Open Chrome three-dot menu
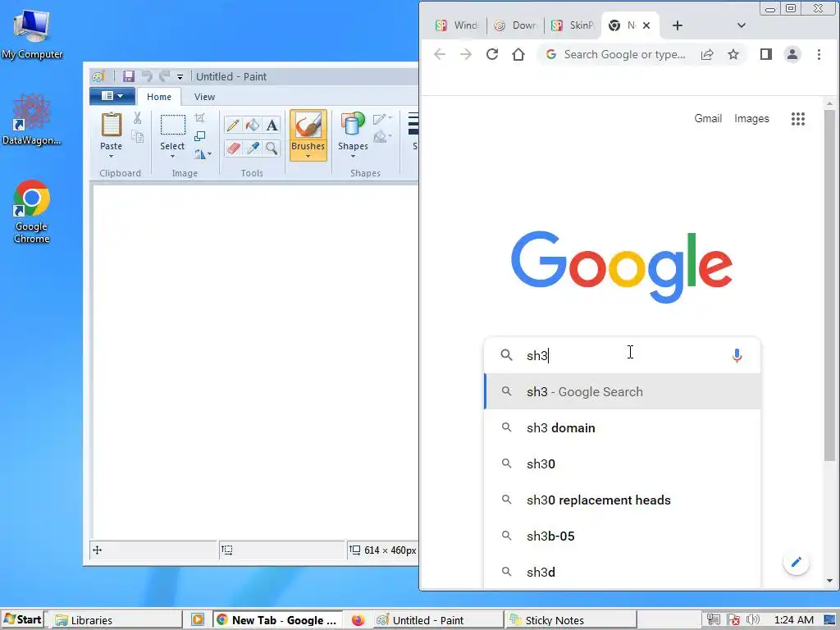Image resolution: width=840 pixels, height=630 pixels. click(819, 54)
